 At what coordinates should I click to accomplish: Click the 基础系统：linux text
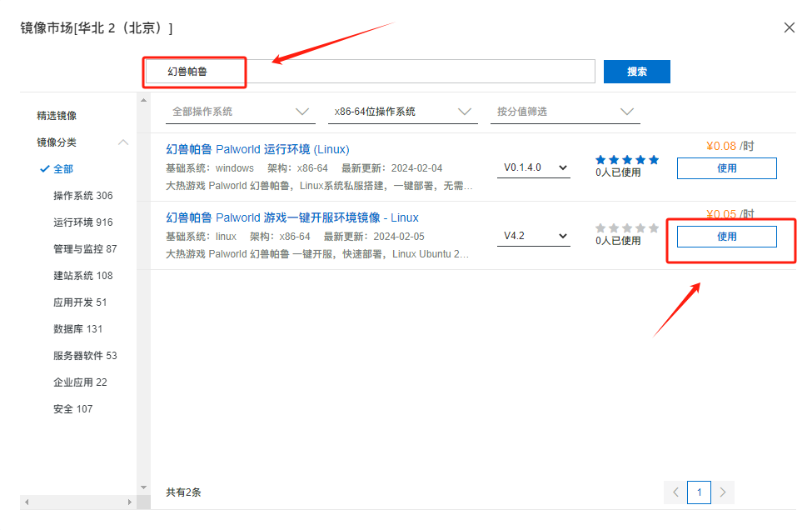(201, 237)
